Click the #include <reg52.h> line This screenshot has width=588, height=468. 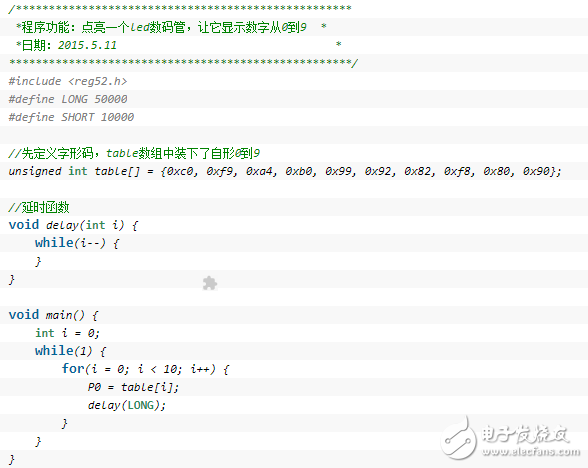click(68, 81)
